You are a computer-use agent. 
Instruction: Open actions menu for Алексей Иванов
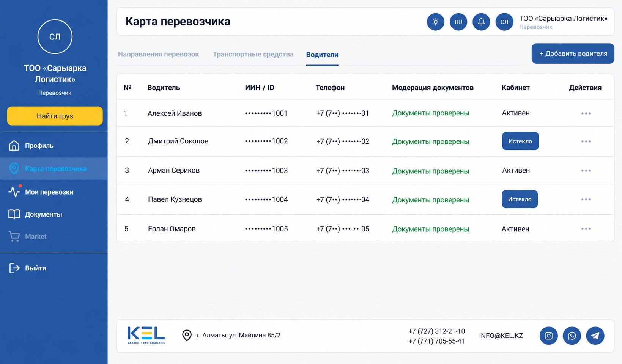(586, 113)
